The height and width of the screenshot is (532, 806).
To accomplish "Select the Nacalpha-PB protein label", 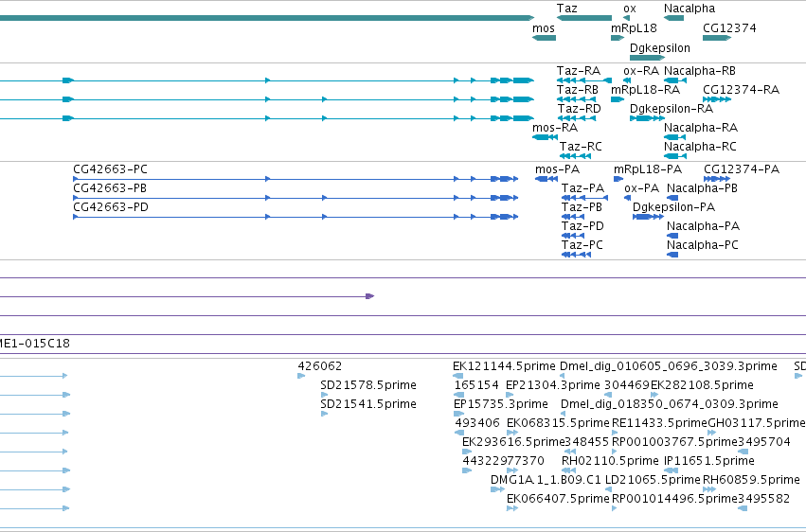I will (702, 188).
